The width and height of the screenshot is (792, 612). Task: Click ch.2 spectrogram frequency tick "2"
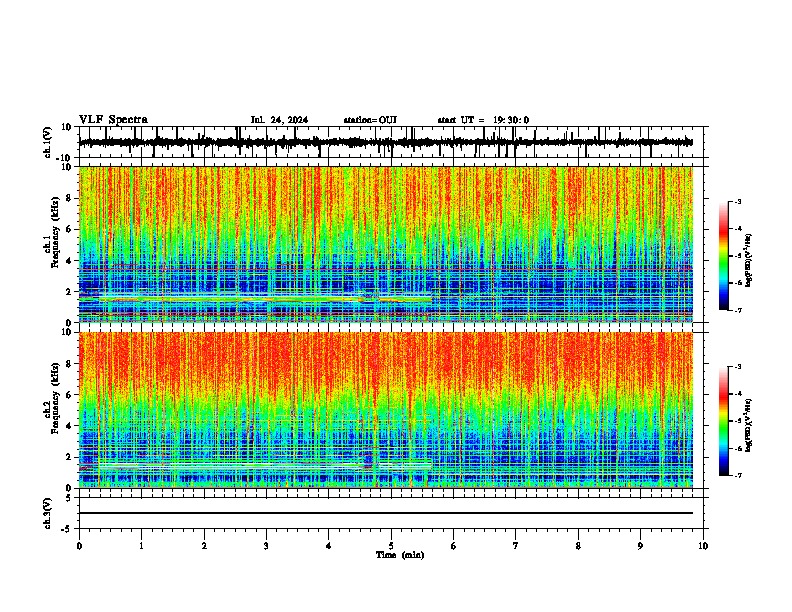pyautogui.click(x=69, y=456)
